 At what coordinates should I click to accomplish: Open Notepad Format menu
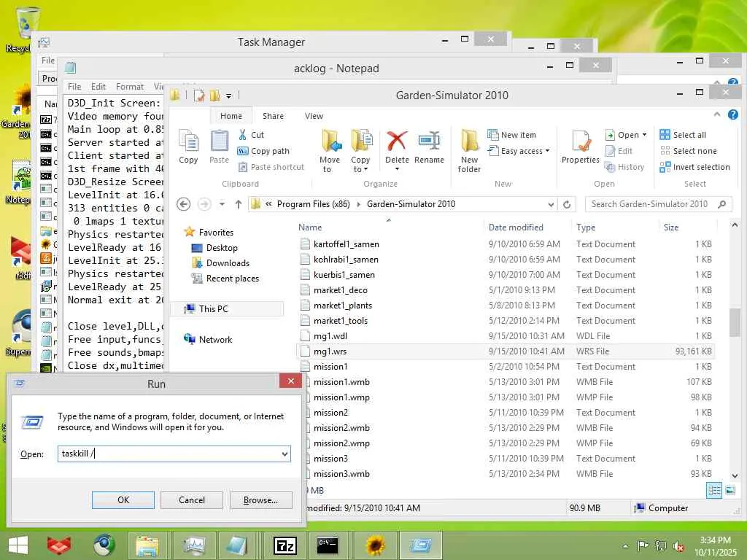pos(130,87)
